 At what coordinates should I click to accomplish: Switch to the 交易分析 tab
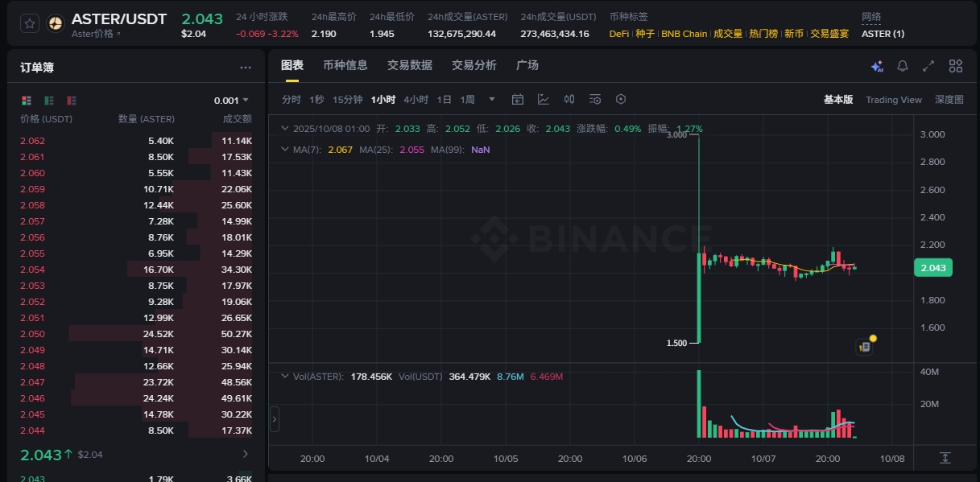[473, 65]
